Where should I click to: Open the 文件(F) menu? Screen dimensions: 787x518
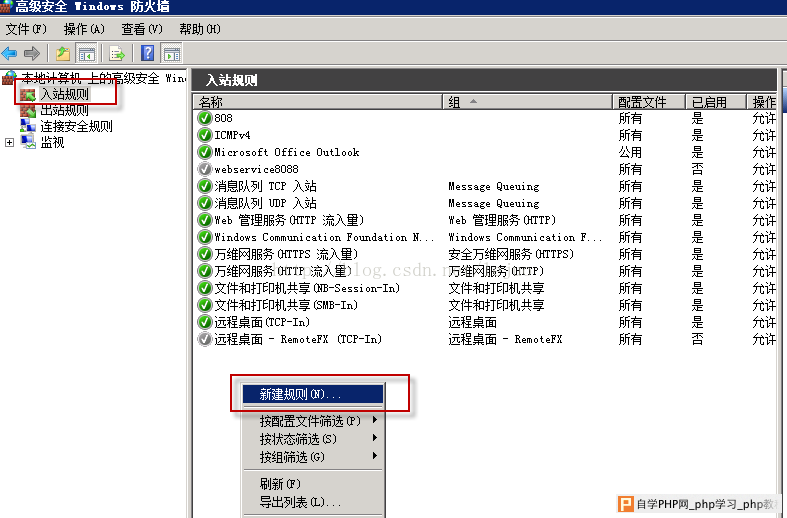(26, 29)
